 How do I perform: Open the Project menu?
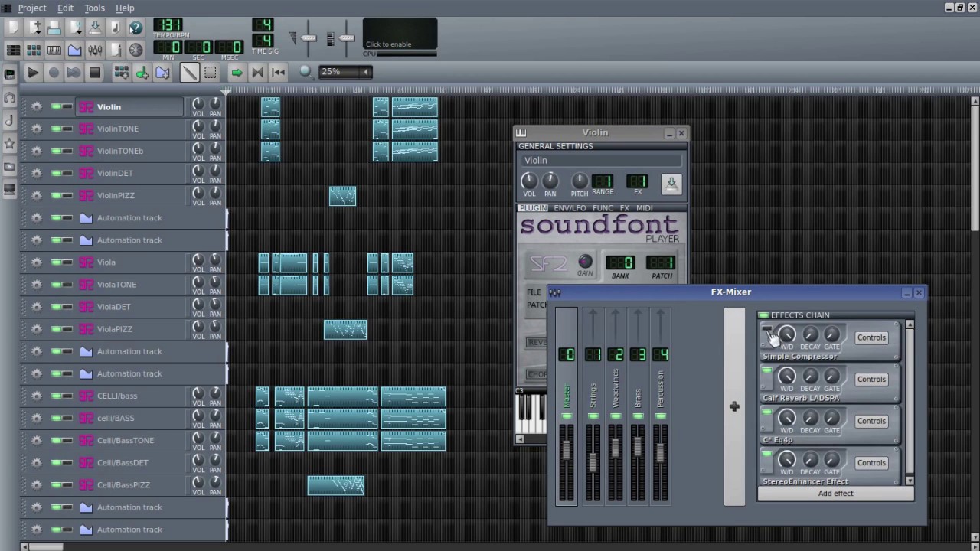[x=32, y=8]
